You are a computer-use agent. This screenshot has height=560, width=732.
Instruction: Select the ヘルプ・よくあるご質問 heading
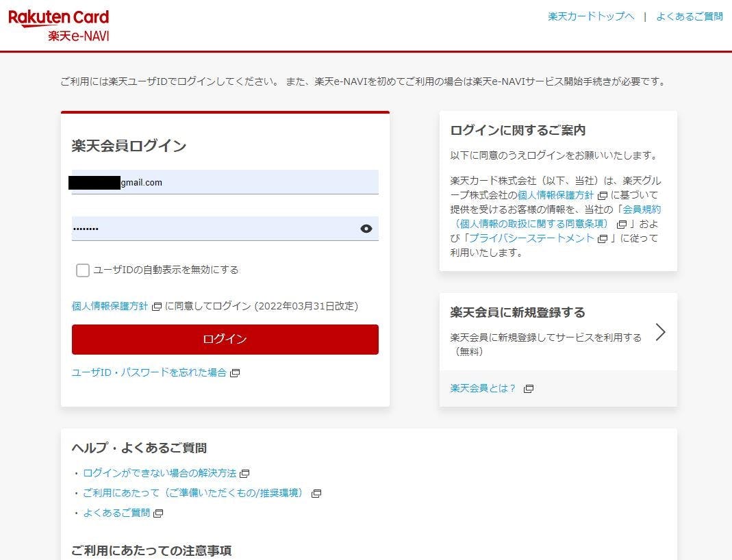tap(139, 448)
